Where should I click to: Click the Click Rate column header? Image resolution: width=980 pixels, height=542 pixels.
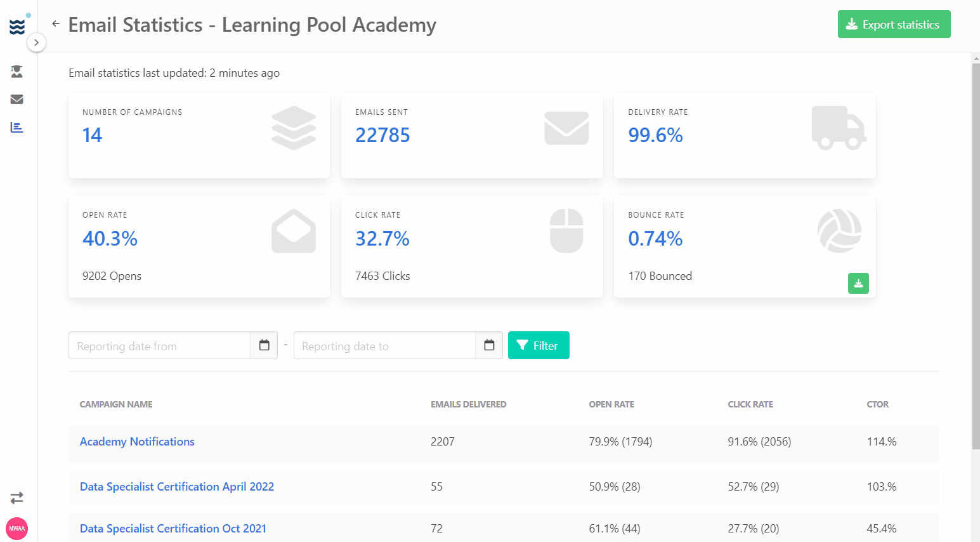(750, 404)
